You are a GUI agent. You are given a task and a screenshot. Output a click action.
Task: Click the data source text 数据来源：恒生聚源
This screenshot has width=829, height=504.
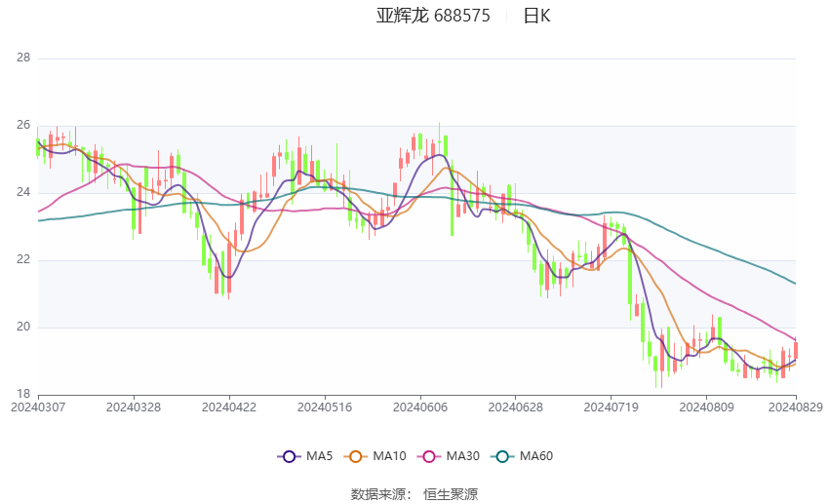[x=414, y=494]
